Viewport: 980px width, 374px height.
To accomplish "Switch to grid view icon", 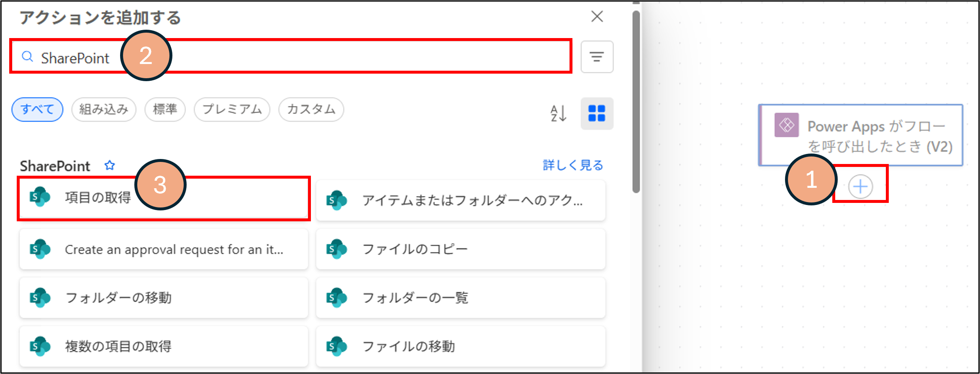I will (597, 113).
